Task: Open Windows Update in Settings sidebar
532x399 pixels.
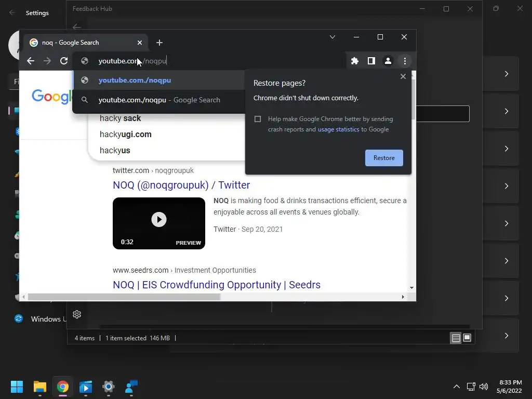Action: click(x=40, y=319)
